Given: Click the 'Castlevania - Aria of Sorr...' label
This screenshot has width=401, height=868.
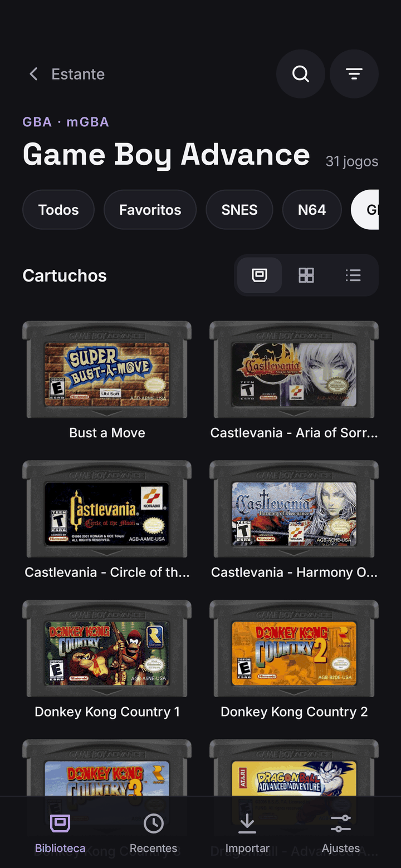Looking at the screenshot, I should (294, 433).
